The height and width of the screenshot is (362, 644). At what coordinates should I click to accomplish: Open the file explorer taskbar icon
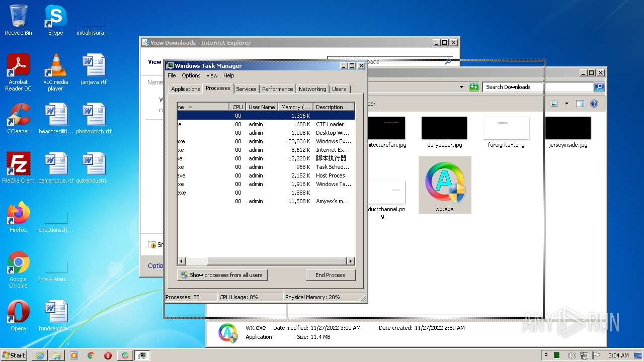57,355
